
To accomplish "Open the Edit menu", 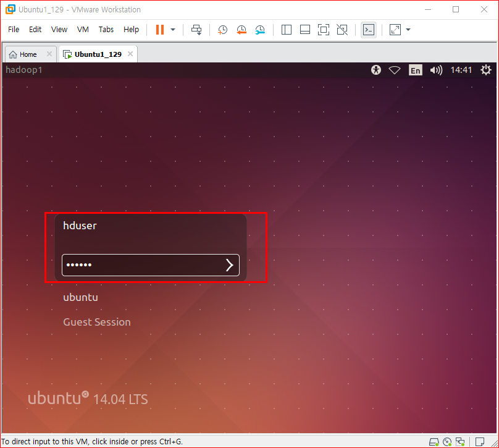I will coord(35,29).
